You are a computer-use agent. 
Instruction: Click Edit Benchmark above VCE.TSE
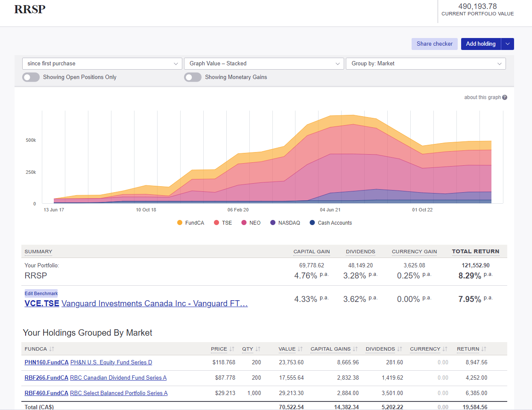[41, 293]
